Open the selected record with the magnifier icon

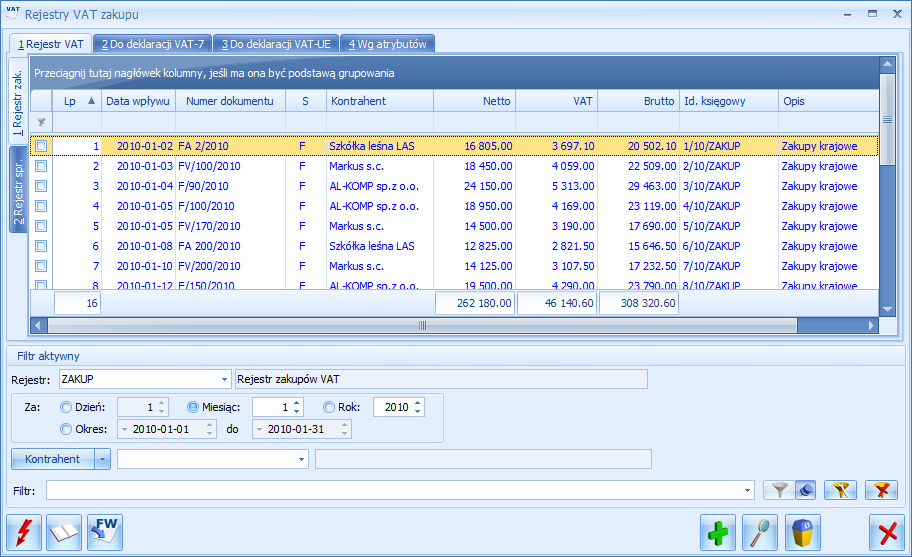point(760,532)
